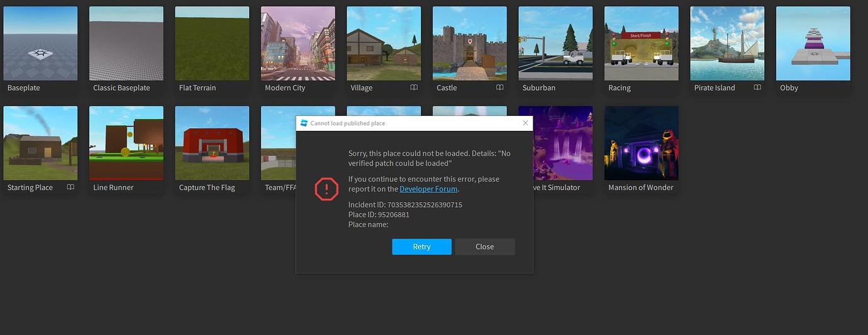Viewport: 868px width, 335px height.
Task: Click the book icon beside Pirate Island
Action: click(x=757, y=88)
